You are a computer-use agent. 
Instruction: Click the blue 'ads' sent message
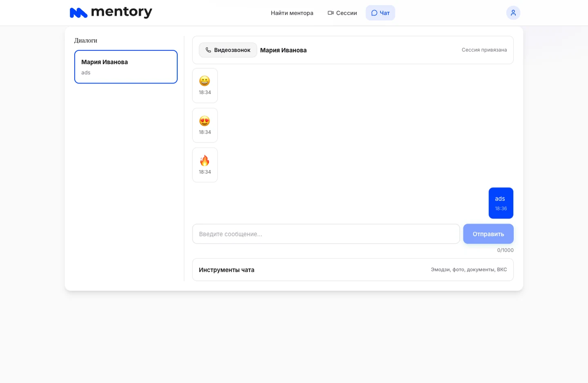point(501,203)
